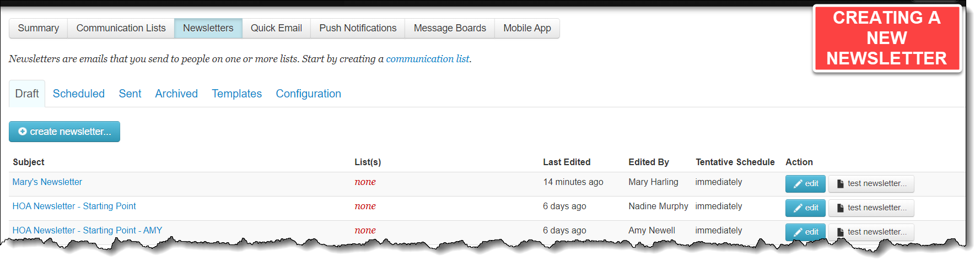980x267 pixels.
Task: View Scheduled newsletters
Action: 79,94
